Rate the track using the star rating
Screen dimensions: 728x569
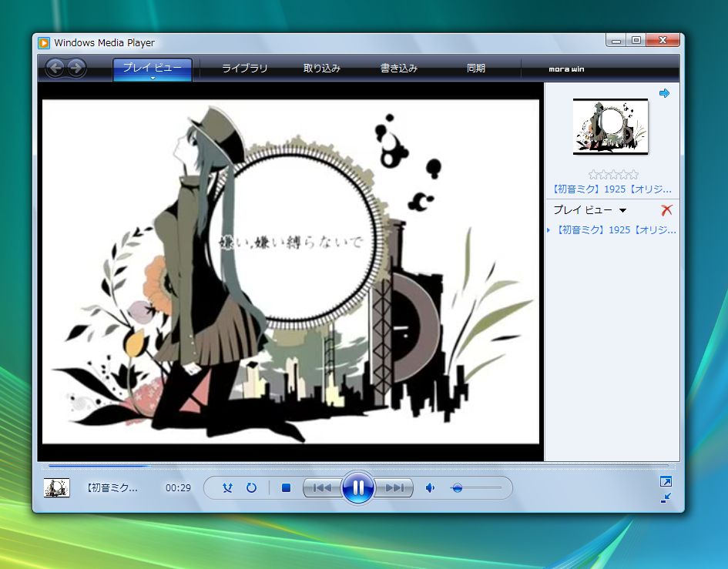tap(613, 175)
